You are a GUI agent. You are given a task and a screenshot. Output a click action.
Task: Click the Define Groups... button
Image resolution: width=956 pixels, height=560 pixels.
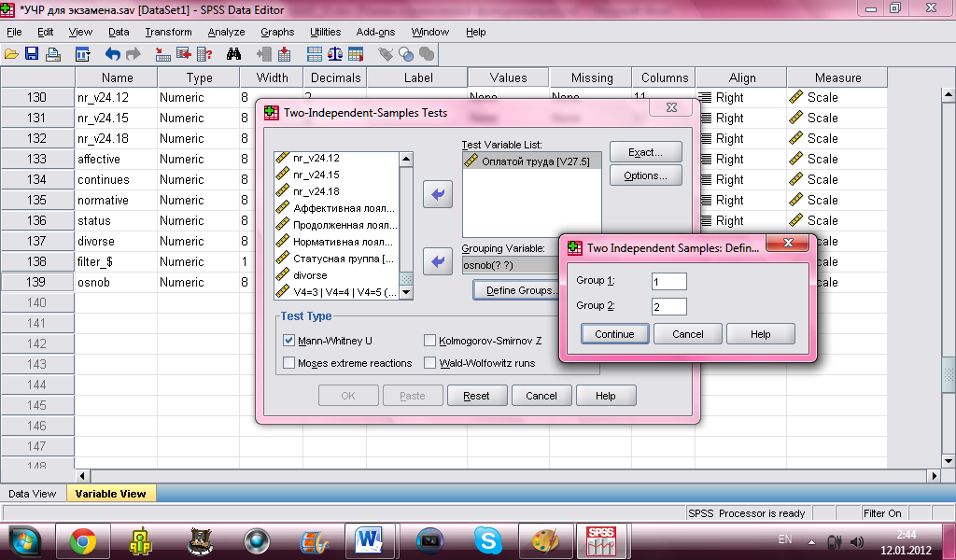point(516,290)
